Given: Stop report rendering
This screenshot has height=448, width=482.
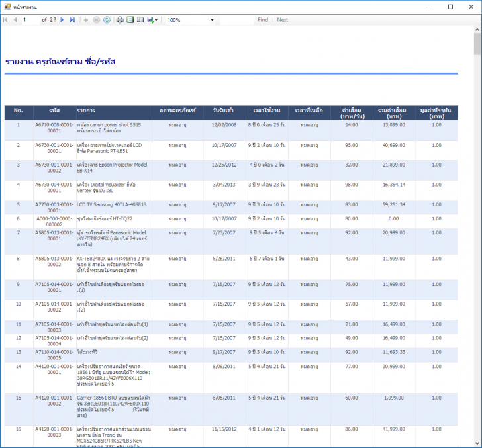Looking at the screenshot, I should tap(97, 20).
